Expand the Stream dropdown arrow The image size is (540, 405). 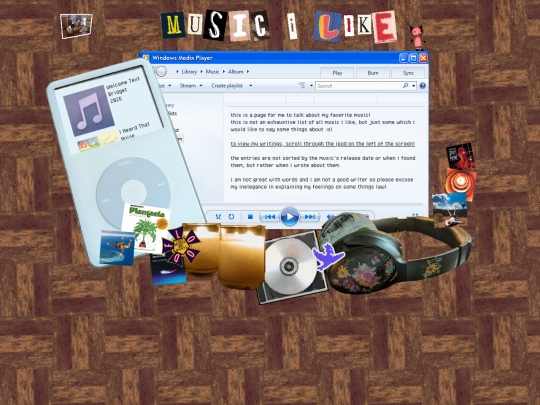(x=201, y=85)
